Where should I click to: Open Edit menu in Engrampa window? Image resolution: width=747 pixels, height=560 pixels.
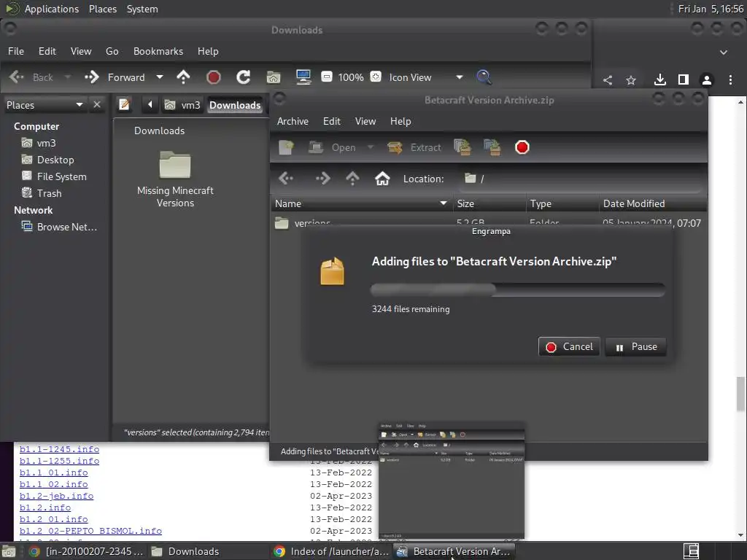[x=332, y=121]
